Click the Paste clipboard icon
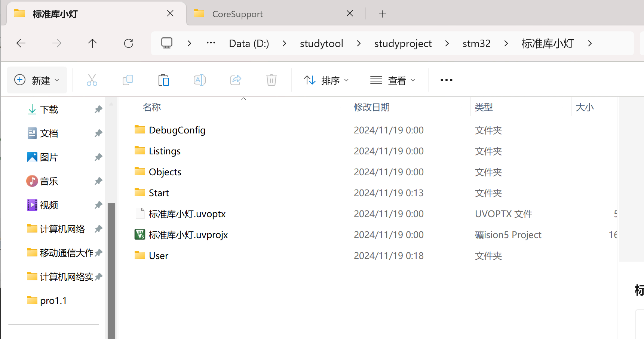 tap(164, 80)
